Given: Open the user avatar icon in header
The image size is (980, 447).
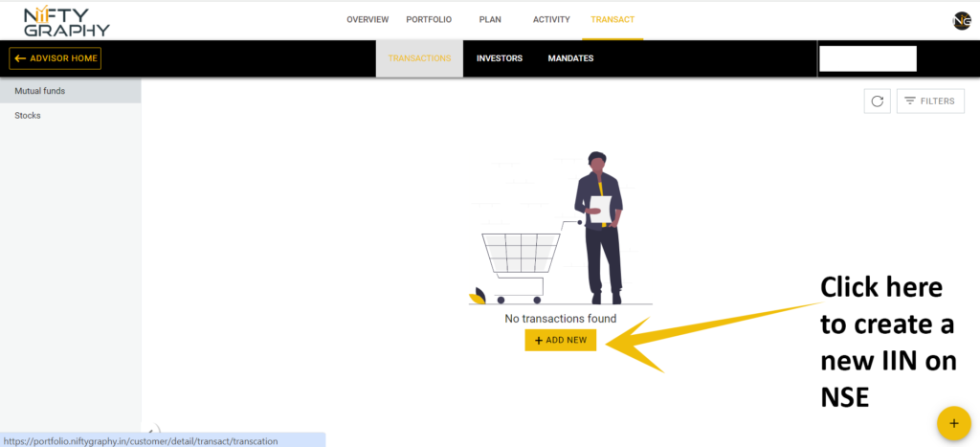Looking at the screenshot, I should pos(961,21).
